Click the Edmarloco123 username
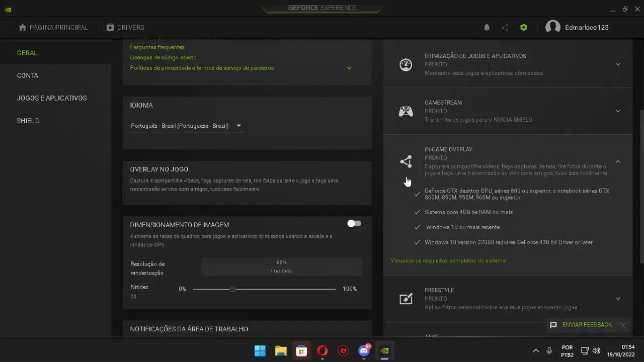This screenshot has width=644, height=362. click(587, 28)
